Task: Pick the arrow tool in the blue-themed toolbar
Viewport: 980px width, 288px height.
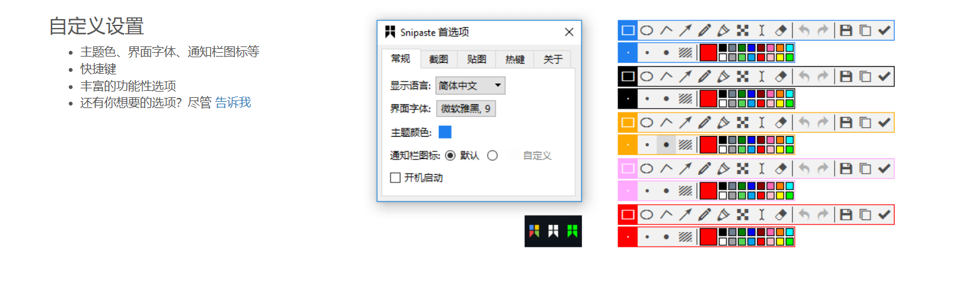Action: 685,30
